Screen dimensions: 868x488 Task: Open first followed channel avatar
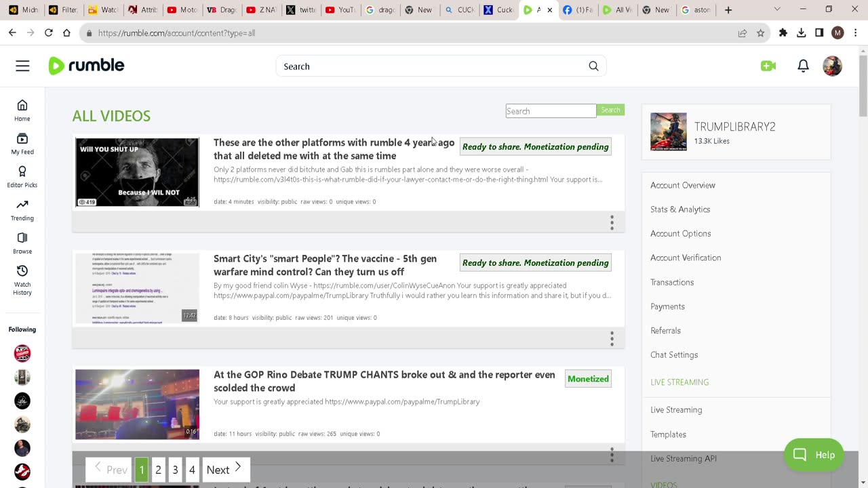click(x=22, y=353)
